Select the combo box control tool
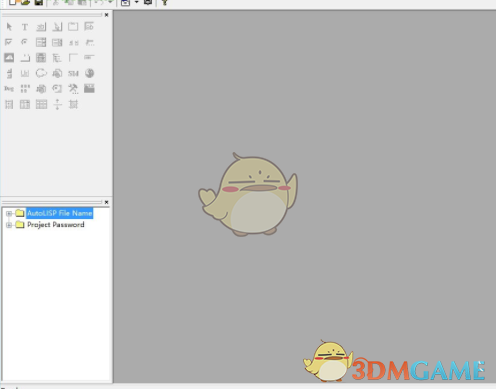 click(x=41, y=42)
